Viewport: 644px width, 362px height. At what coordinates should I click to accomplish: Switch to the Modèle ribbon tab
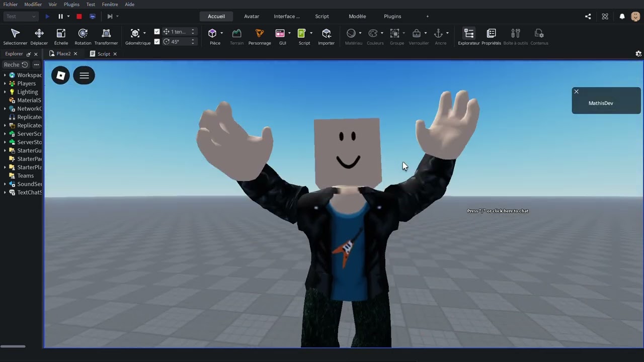coord(357,16)
